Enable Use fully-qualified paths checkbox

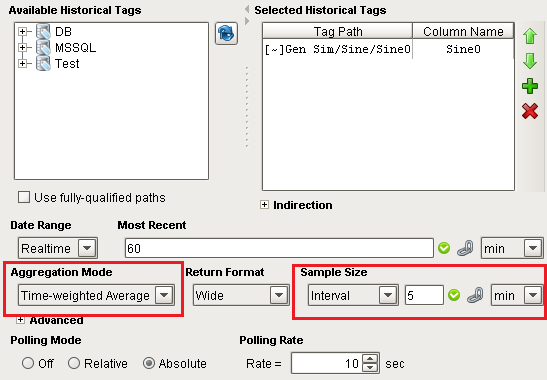24,197
